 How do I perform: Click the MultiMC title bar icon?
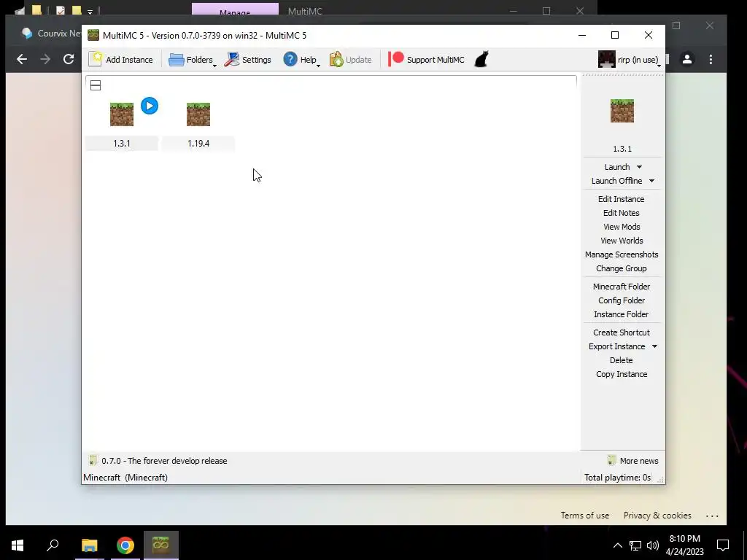tap(93, 35)
